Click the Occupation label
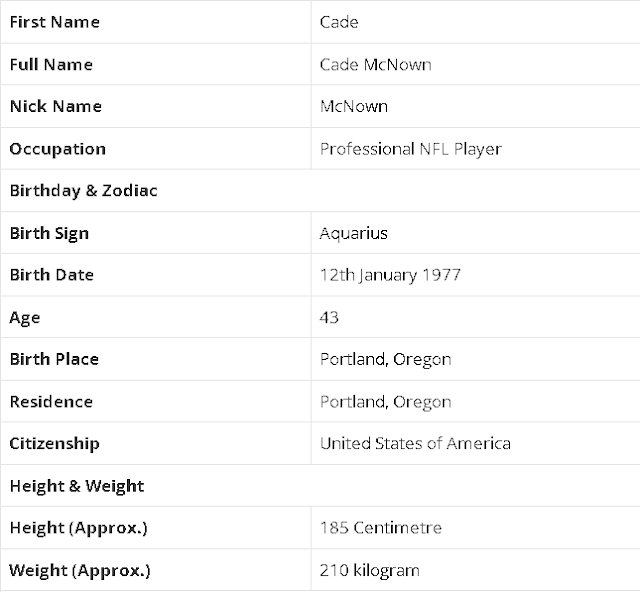640x592 pixels. pos(57,149)
